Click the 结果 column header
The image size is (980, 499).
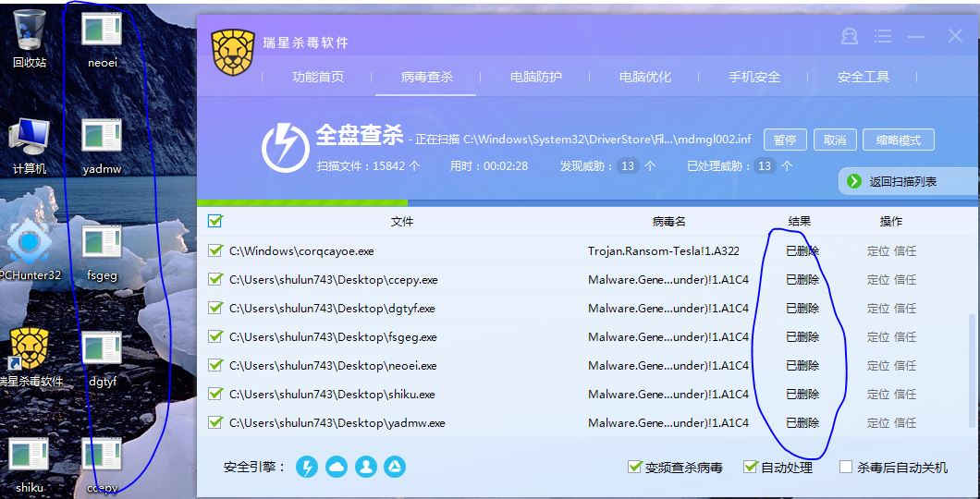800,221
